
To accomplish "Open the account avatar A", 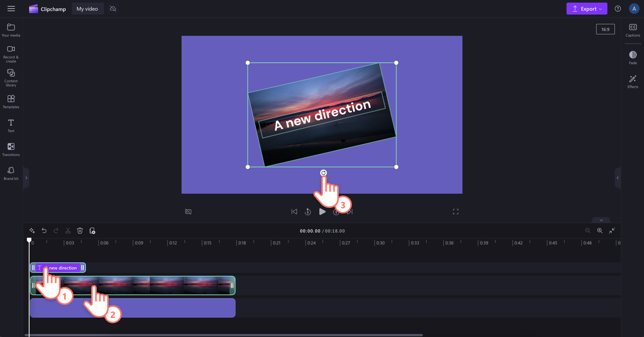I will pos(634,9).
